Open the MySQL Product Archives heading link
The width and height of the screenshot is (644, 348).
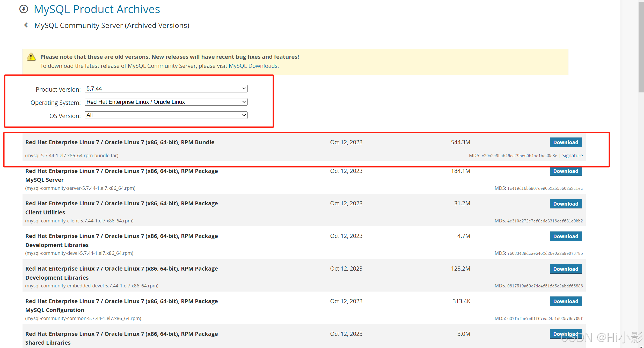(97, 9)
